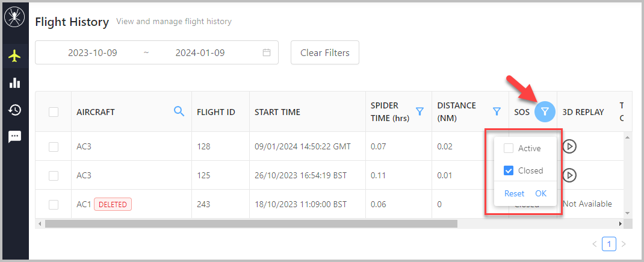Open the history clock sidebar icon

pos(14,110)
